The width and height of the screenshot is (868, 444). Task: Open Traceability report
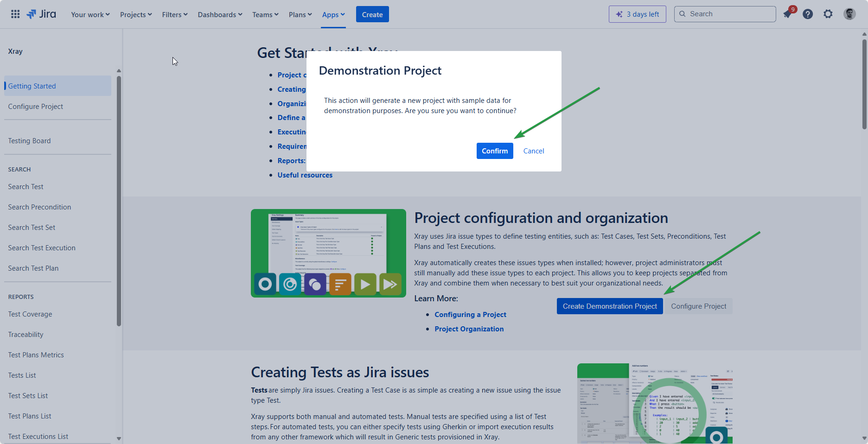coord(57,334)
